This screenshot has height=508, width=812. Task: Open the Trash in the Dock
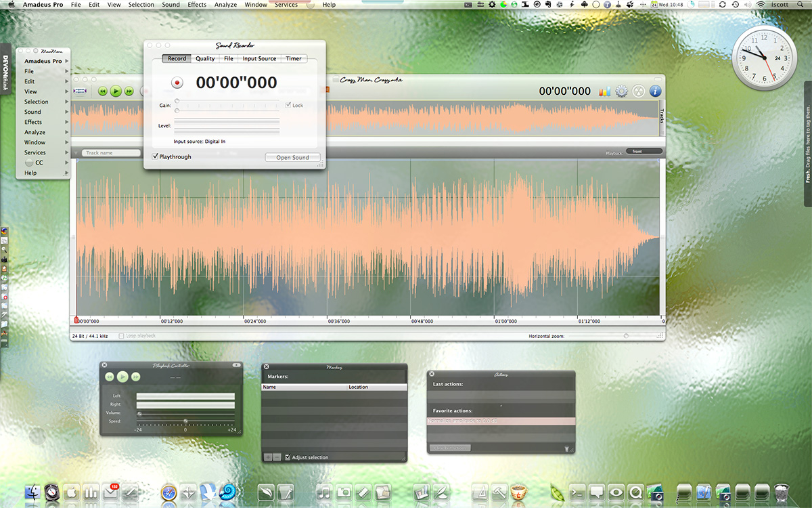pos(782,492)
